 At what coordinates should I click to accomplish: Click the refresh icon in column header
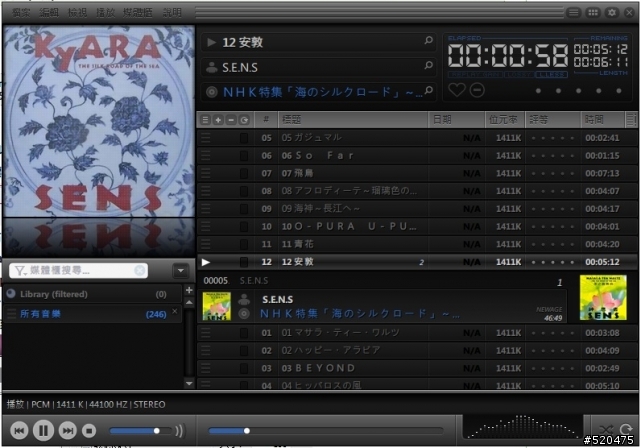(244, 120)
